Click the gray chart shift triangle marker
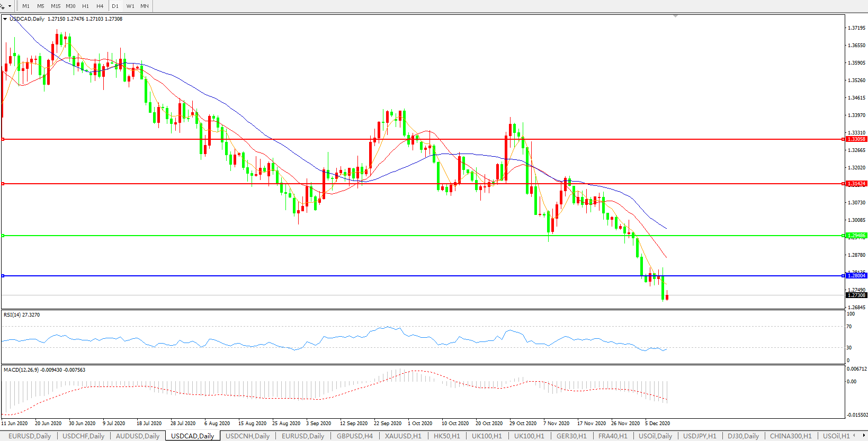This screenshot has width=868, height=441. pyautogui.click(x=675, y=16)
